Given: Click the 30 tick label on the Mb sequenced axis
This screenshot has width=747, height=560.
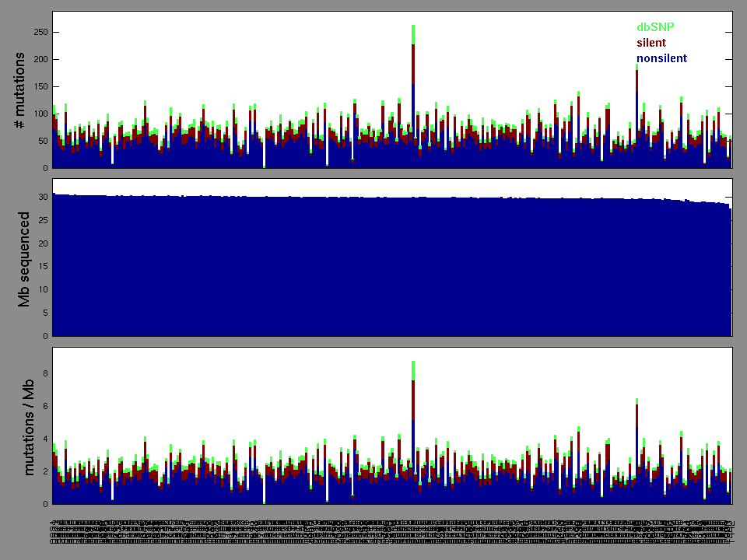Looking at the screenshot, I should 42,198.
